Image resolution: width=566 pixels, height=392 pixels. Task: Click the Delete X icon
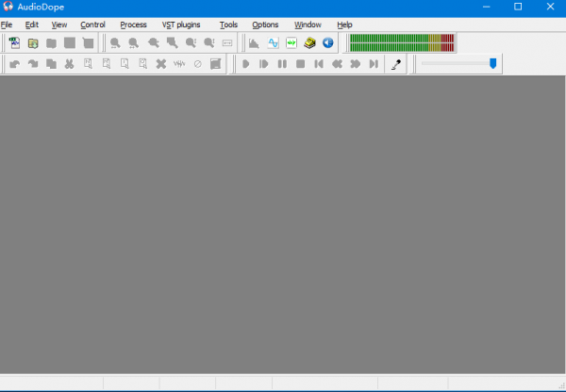click(161, 64)
